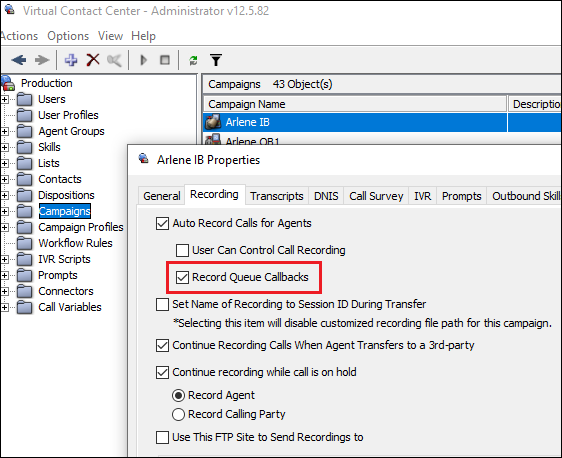Viewport: 562px width, 458px height.
Task: Toggle Continue Recording When Agent Transfers to 3rd-party
Action: tap(162, 346)
